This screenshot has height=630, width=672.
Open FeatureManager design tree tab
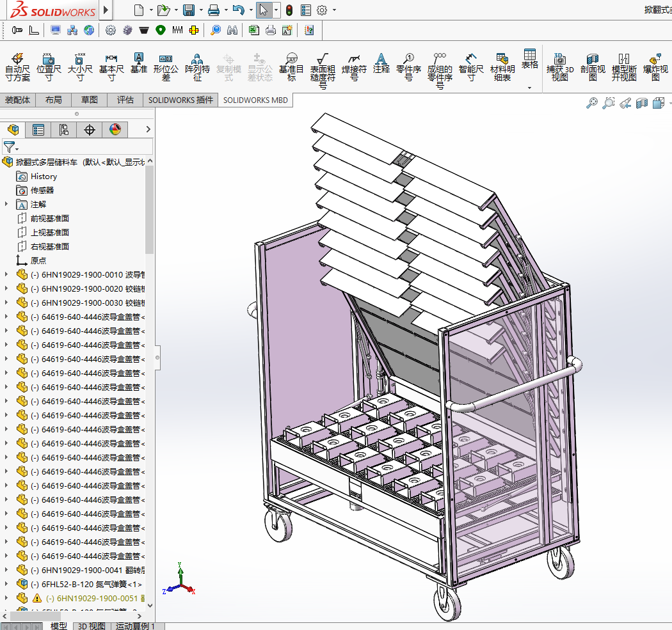tap(13, 129)
